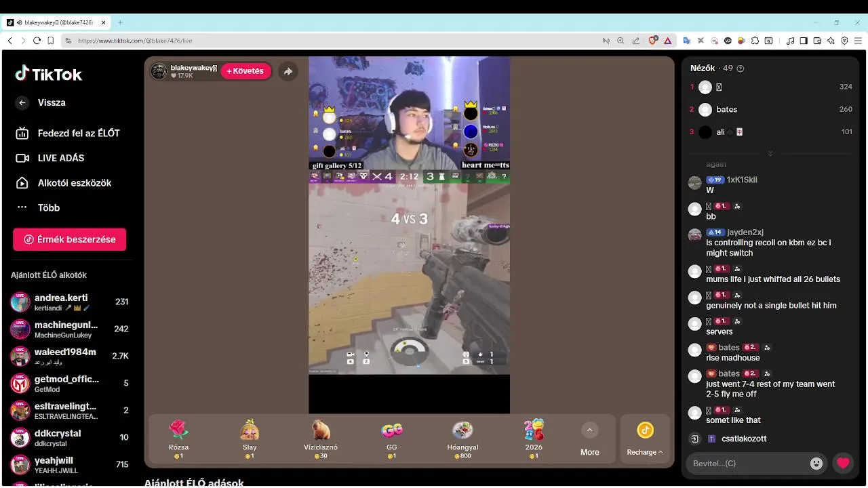
Task: Click the live video player
Action: point(409,235)
